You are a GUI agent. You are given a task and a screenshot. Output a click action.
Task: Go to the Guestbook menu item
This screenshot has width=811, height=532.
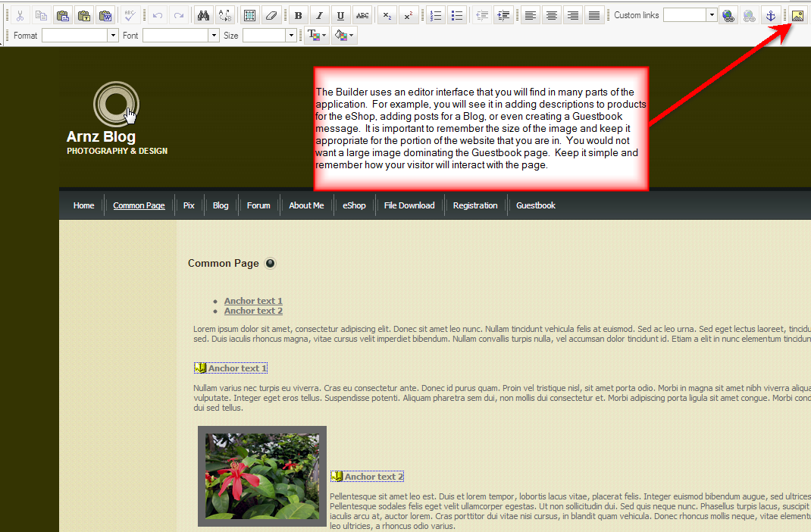536,205
